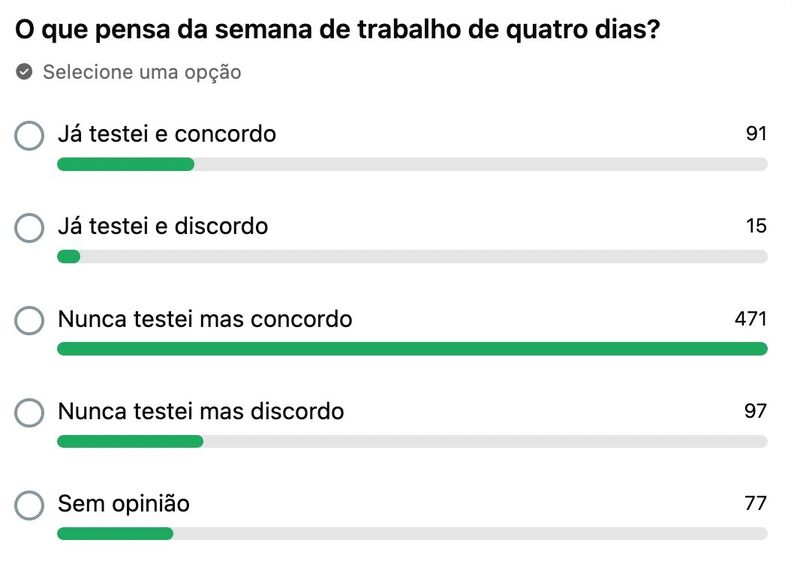This screenshot has width=785, height=561.
Task: Select the 'Nunca testei mas discordo' radio button
Action: click(29, 412)
